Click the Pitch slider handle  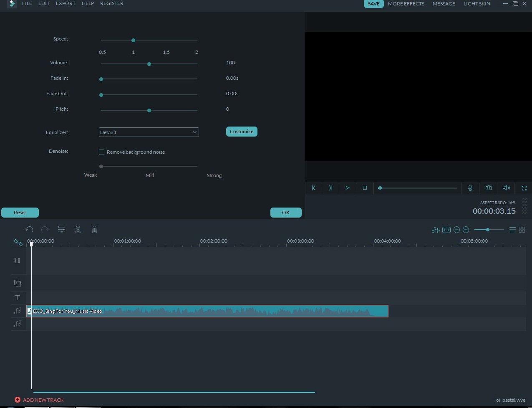tap(149, 111)
